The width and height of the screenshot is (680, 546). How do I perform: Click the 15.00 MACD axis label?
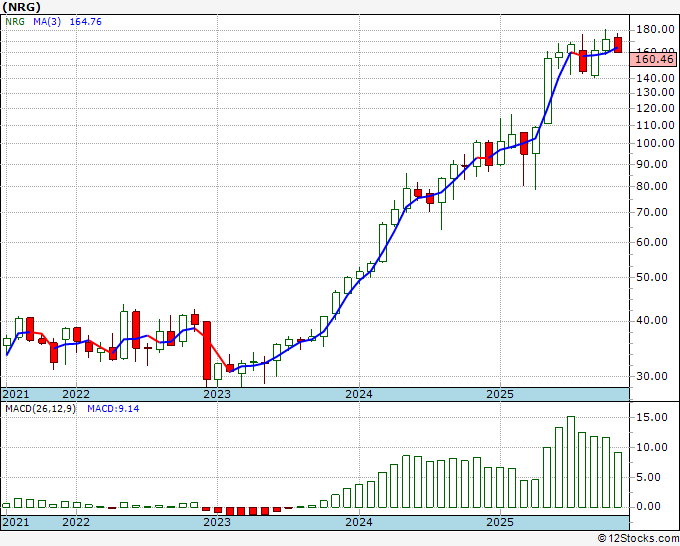coord(653,418)
